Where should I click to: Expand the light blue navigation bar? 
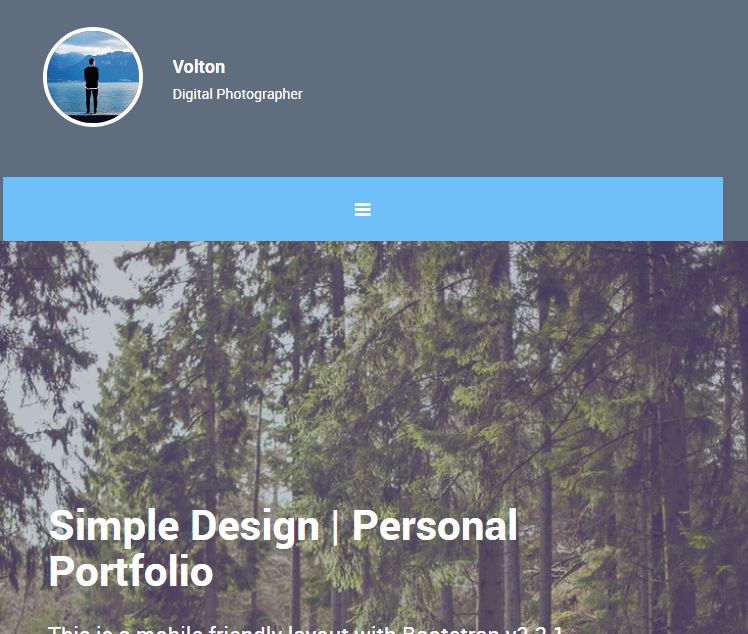coord(363,209)
